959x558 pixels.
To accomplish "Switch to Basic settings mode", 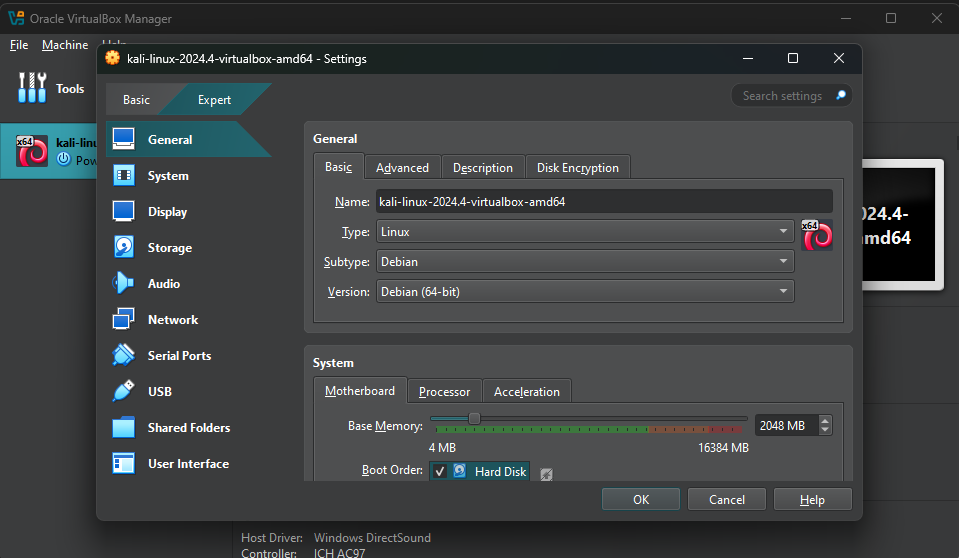I will tap(136, 100).
